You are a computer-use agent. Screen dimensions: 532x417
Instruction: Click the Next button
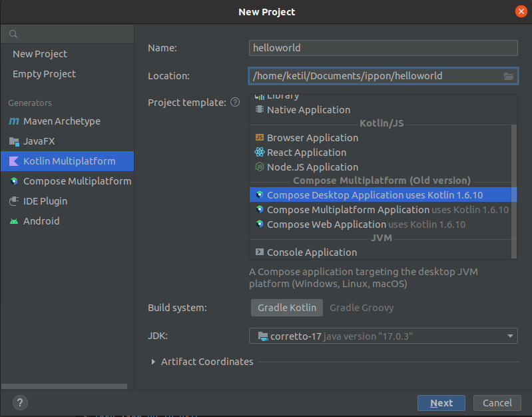click(441, 403)
